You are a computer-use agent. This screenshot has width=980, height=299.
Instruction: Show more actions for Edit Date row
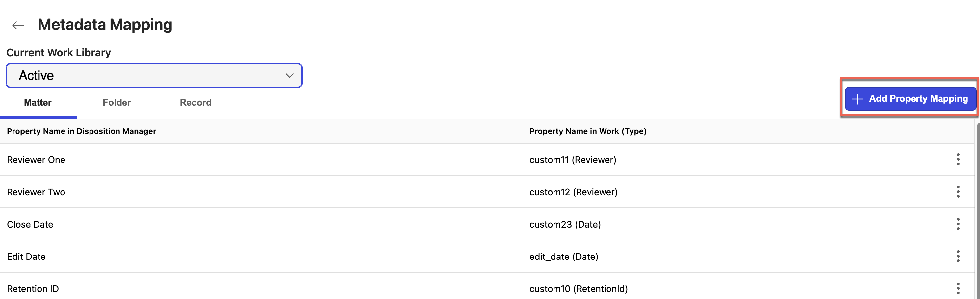(958, 256)
